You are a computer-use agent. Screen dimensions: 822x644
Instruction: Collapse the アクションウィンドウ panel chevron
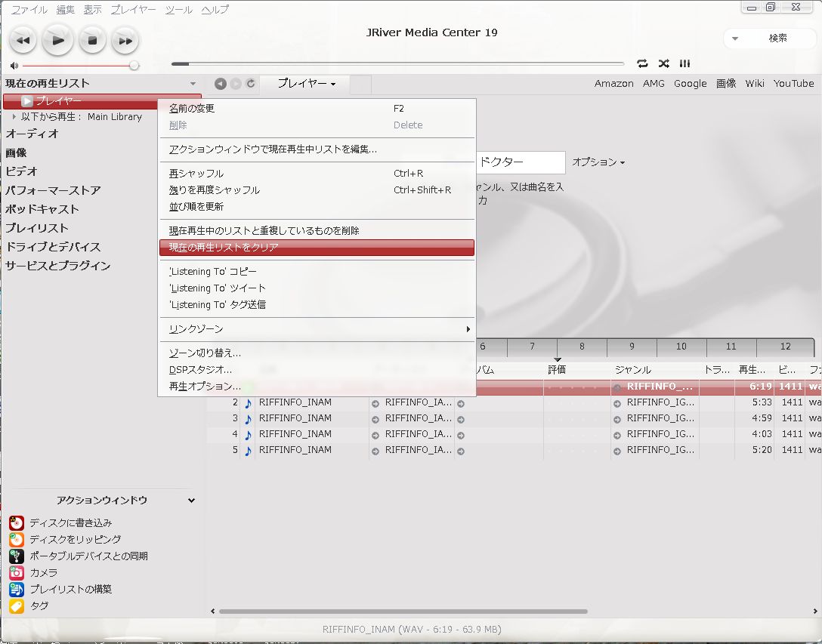pyautogui.click(x=191, y=501)
